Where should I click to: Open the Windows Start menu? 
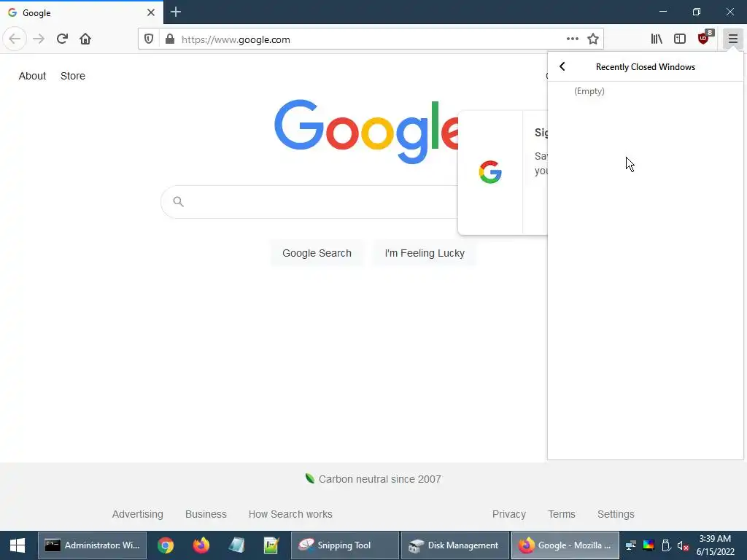pyautogui.click(x=18, y=545)
